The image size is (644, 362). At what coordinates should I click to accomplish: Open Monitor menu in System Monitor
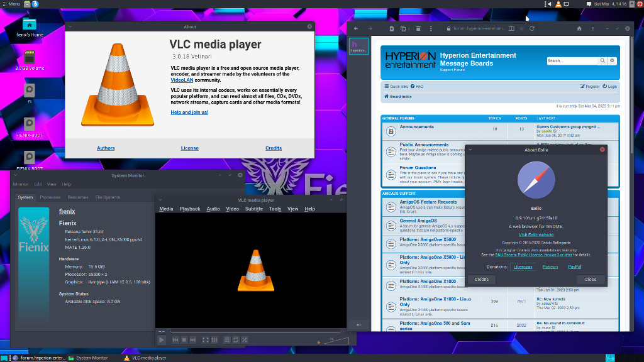pyautogui.click(x=21, y=184)
